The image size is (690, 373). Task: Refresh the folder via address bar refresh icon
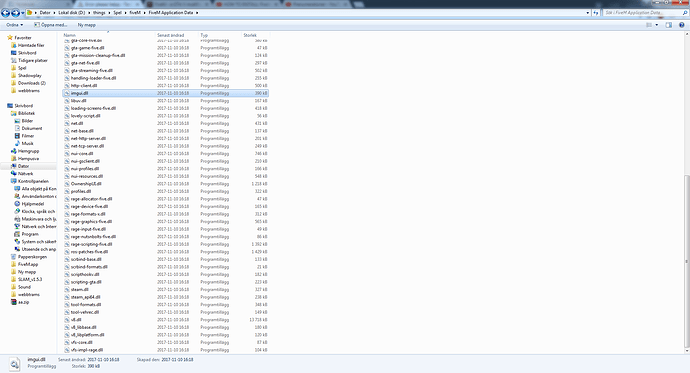click(596, 13)
